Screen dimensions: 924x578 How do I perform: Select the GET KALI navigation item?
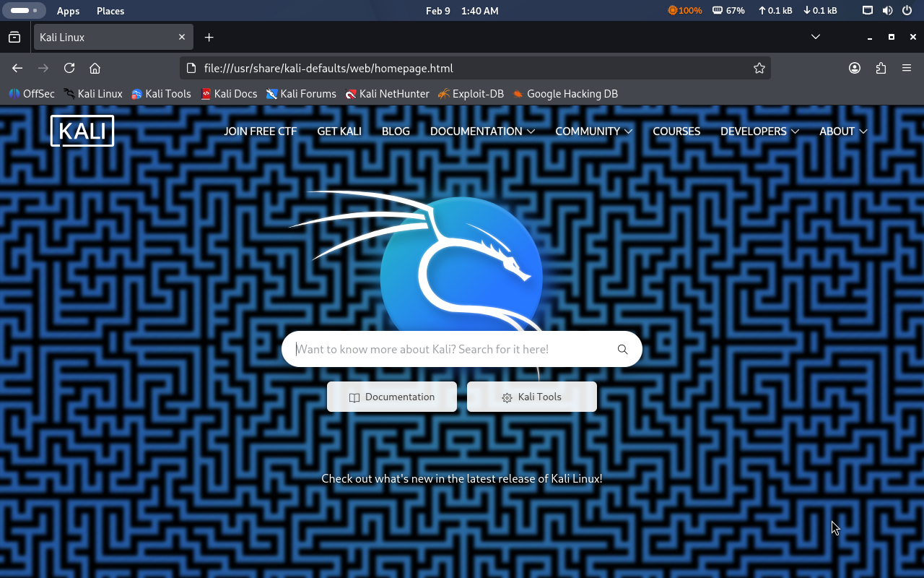[x=339, y=131]
